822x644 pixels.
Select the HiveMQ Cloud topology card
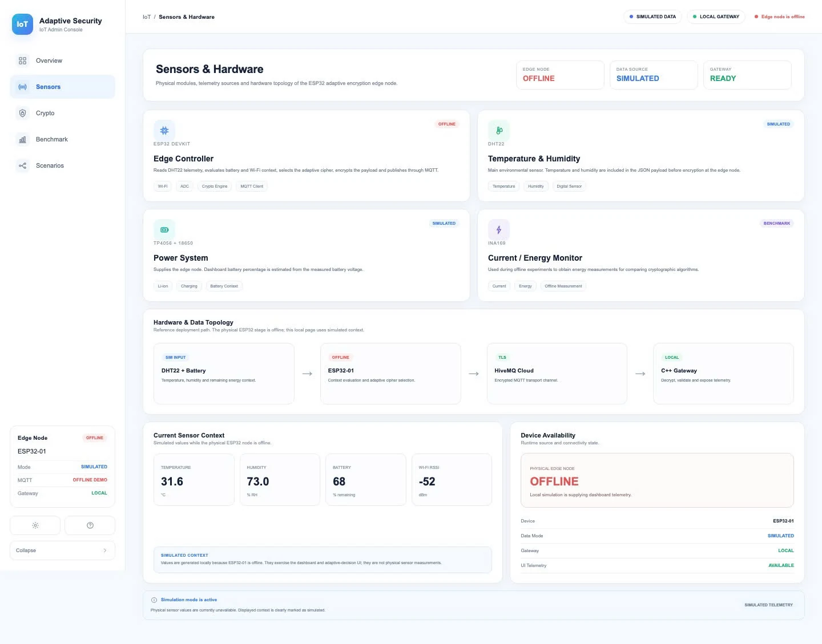557,374
